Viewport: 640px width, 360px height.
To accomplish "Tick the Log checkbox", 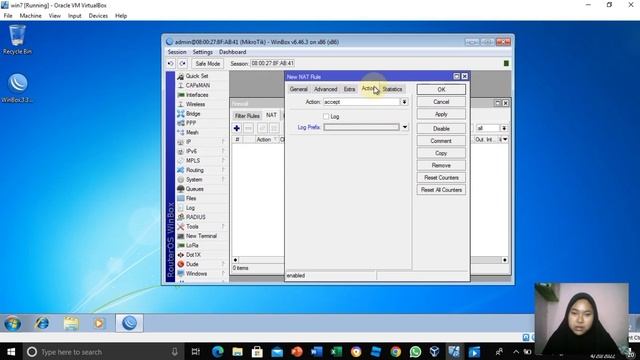I will pyautogui.click(x=326, y=117).
